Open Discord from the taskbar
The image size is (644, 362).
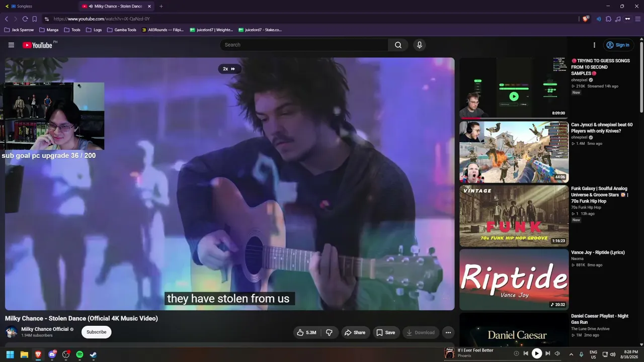tap(52, 354)
